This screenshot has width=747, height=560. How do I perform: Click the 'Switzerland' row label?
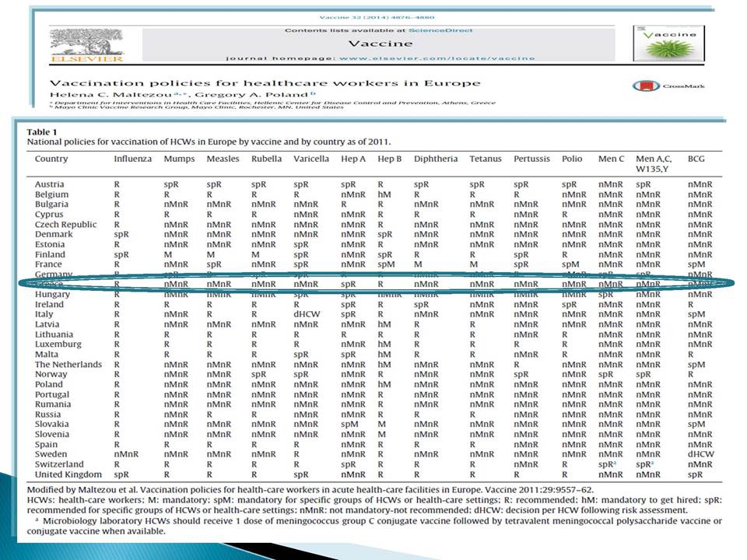[x=59, y=464]
